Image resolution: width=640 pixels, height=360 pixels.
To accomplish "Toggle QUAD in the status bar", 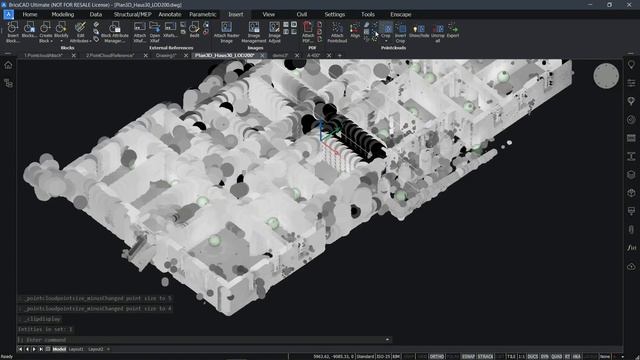I will pos(557,356).
